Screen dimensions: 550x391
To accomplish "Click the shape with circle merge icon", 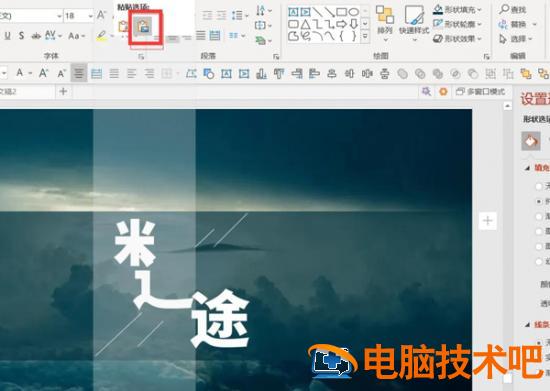I will tap(209, 74).
